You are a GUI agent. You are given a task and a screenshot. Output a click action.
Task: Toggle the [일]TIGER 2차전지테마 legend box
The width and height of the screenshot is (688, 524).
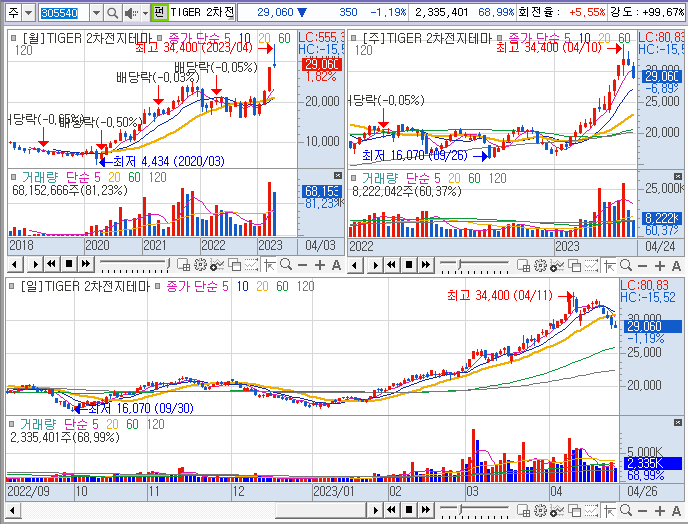pos(12,286)
